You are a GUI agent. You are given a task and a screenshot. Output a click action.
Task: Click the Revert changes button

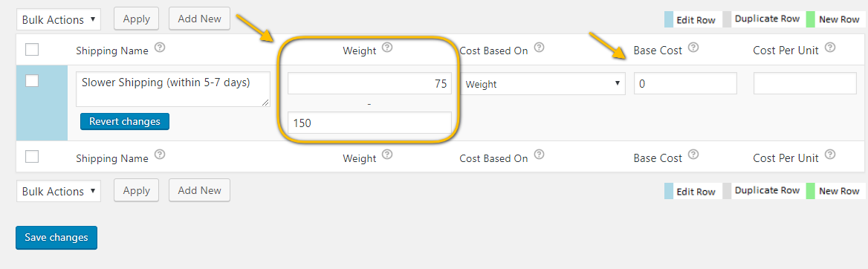125,121
